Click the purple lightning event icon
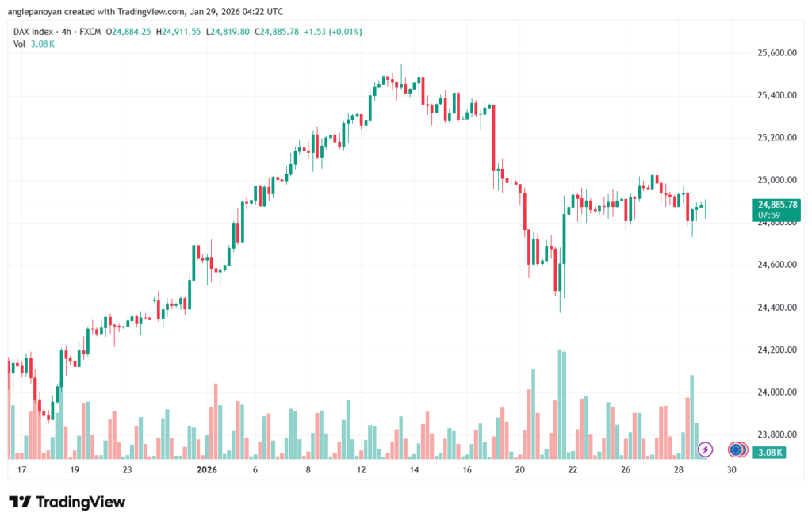812x524 pixels. coord(705,449)
